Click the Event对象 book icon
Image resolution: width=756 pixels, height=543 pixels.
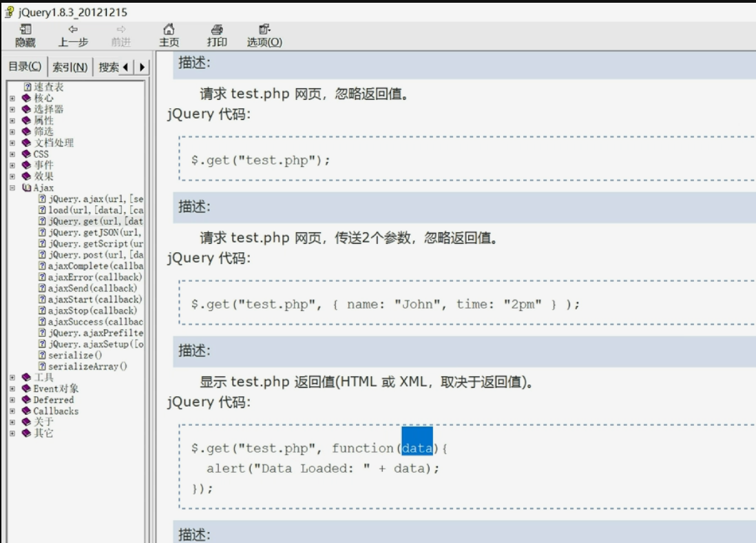[27, 389]
